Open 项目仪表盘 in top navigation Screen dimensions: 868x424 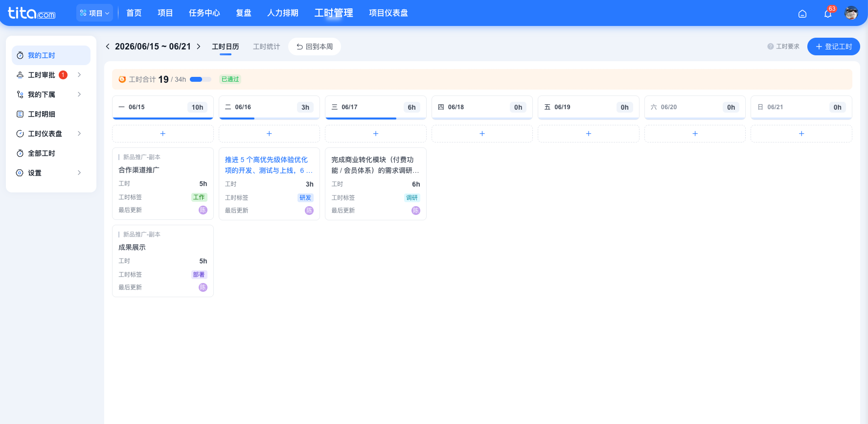click(x=388, y=13)
